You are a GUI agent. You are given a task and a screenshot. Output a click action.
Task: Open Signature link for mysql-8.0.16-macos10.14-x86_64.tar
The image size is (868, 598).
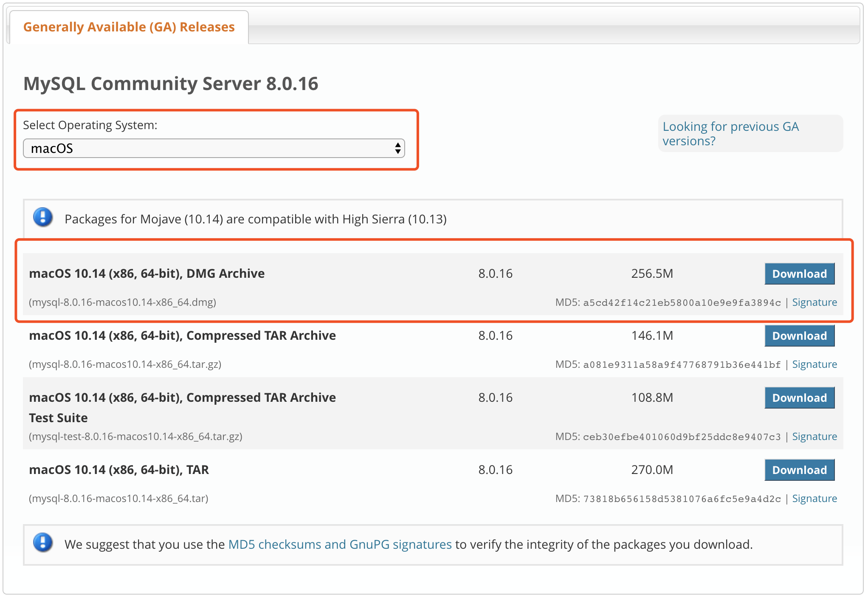(814, 498)
